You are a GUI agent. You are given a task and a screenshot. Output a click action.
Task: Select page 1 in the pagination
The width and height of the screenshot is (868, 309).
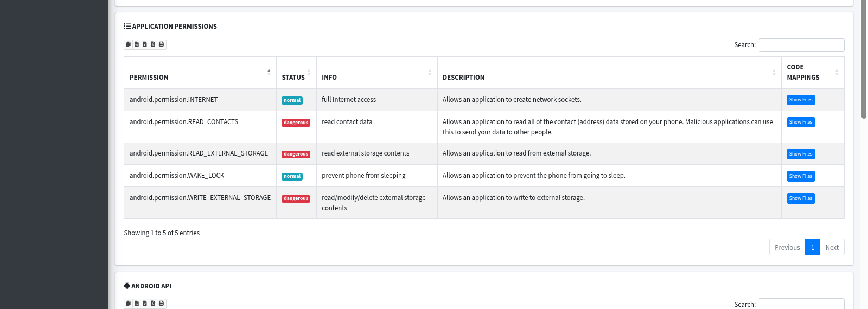[x=813, y=247]
